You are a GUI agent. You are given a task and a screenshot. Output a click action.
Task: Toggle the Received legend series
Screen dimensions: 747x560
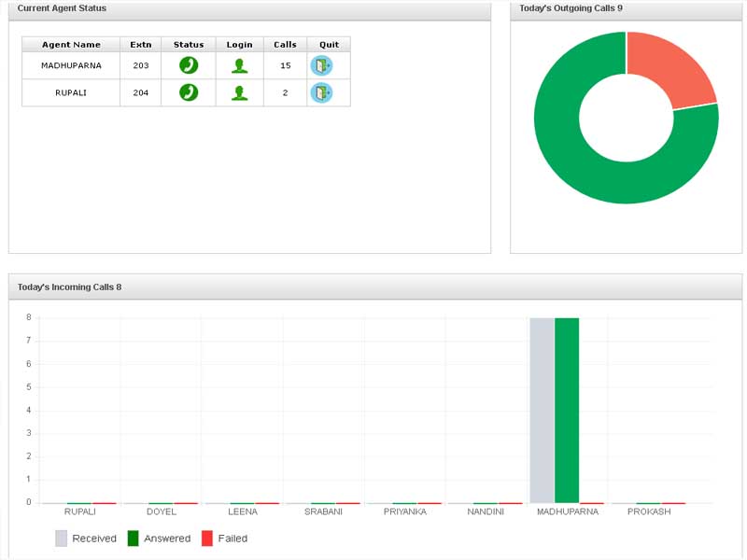pyautogui.click(x=86, y=539)
